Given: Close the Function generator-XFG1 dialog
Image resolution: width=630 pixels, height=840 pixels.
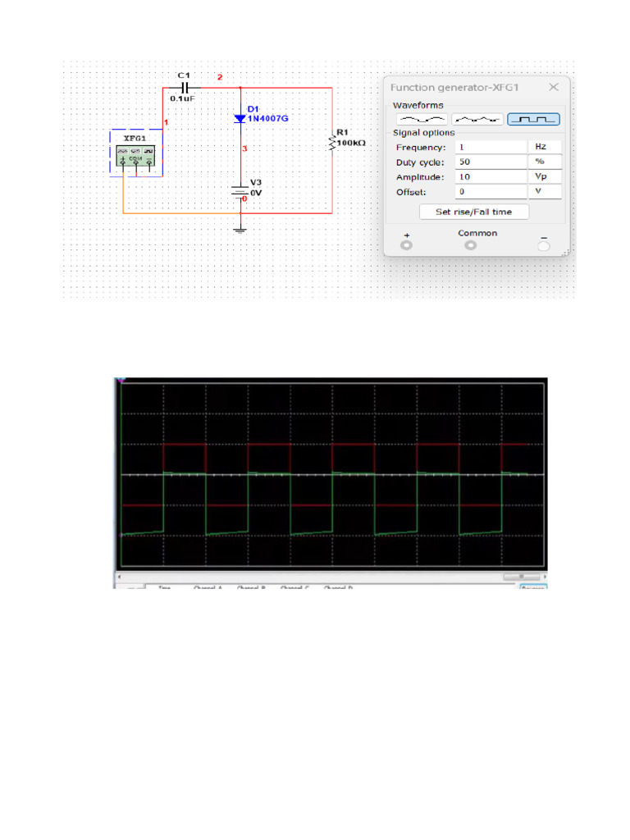Looking at the screenshot, I should click(x=554, y=87).
